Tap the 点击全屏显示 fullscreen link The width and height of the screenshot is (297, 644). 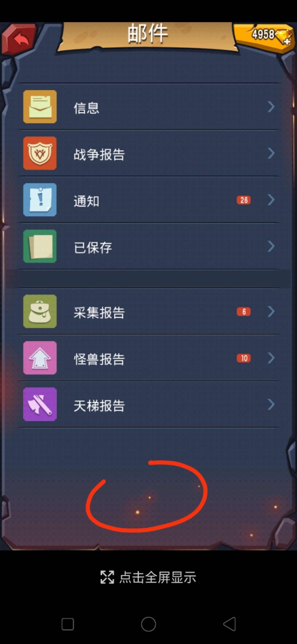point(148,577)
